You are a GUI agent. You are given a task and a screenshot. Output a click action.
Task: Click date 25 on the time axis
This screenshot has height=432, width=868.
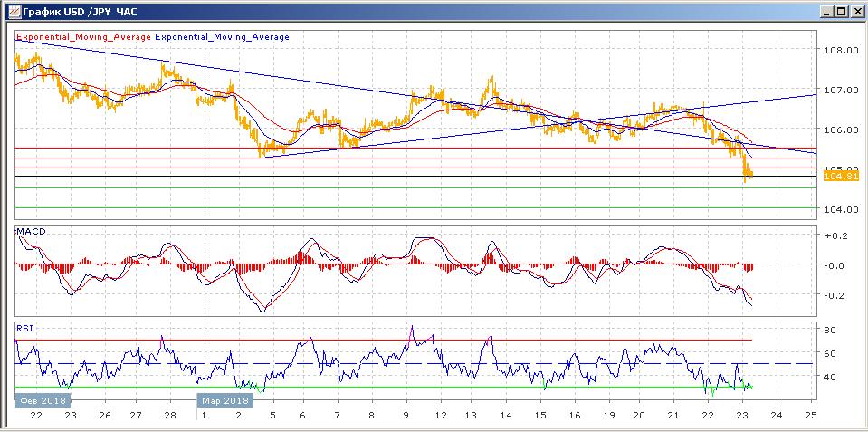[x=811, y=415]
